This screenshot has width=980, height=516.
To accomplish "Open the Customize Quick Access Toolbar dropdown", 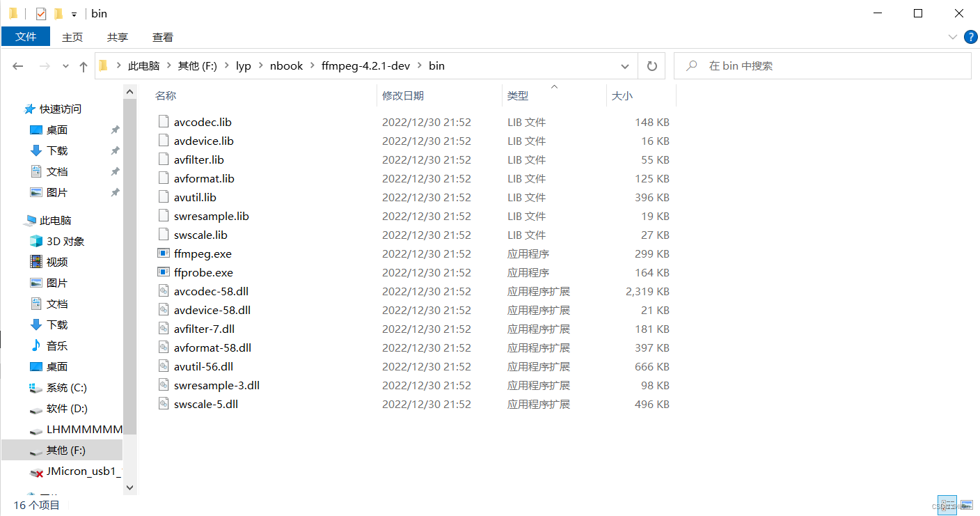I will coord(74,14).
